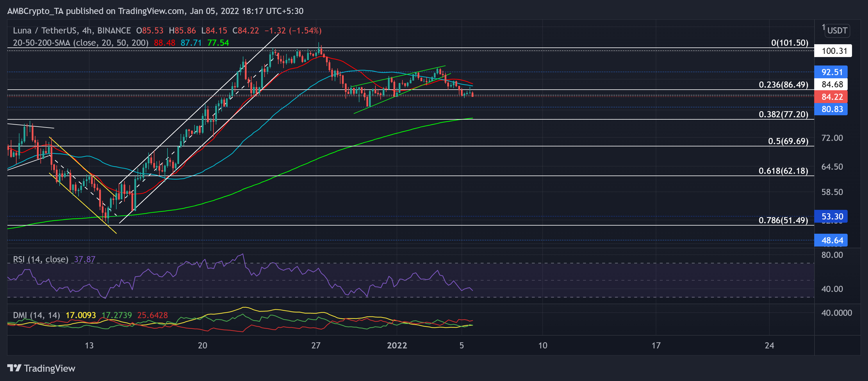Click the blue 80.83 price level tag
The width and height of the screenshot is (868, 381).
832,109
